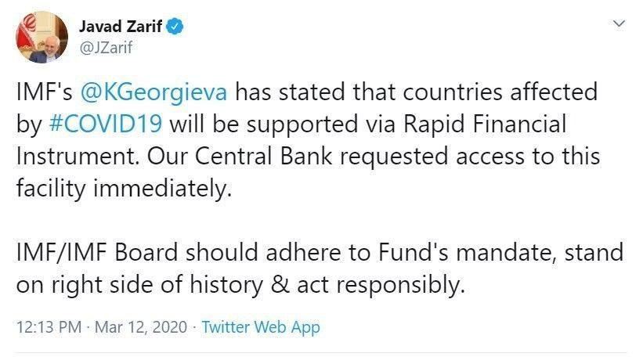Select the #COVID19 hashtag
643x364 pixels.
108,124
